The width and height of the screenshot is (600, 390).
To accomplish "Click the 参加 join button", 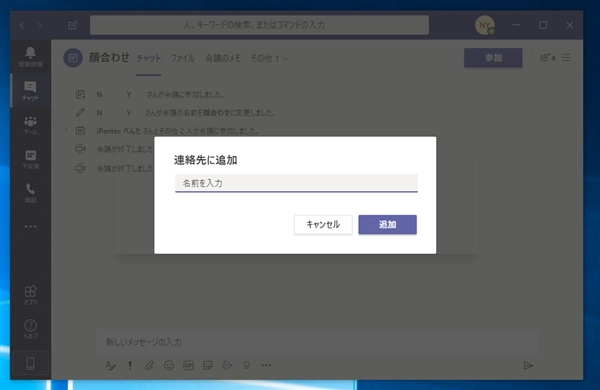I will [493, 58].
